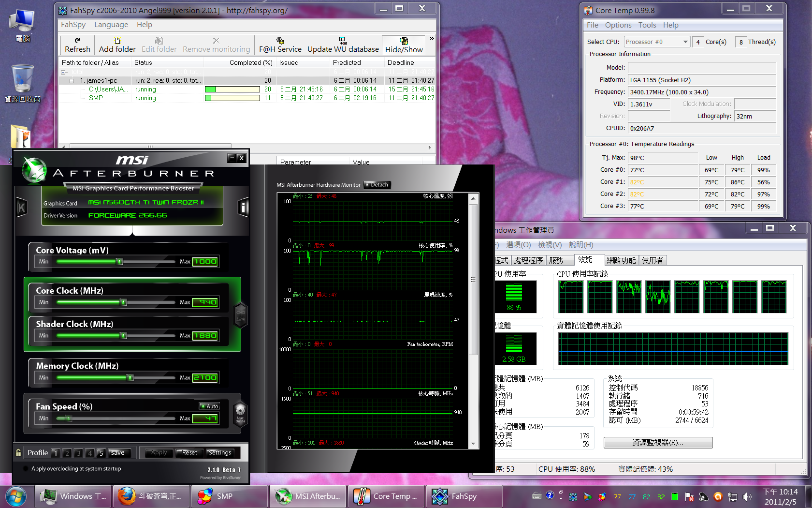Open the Computer desktop icon
This screenshot has width=812, height=508.
pos(22,25)
